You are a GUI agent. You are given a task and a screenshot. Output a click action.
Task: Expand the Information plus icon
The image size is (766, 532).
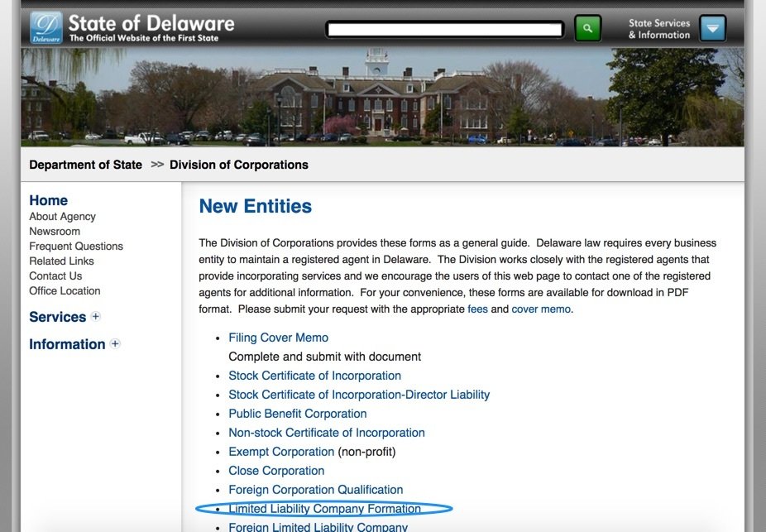[115, 343]
